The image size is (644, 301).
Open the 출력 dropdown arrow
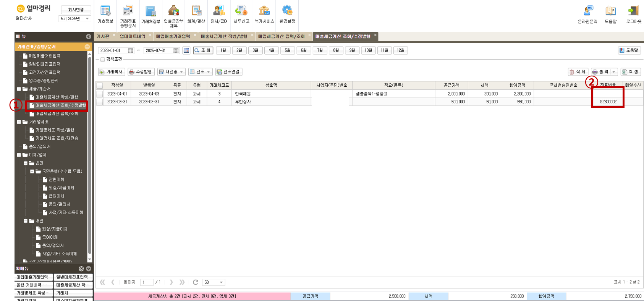coord(614,72)
